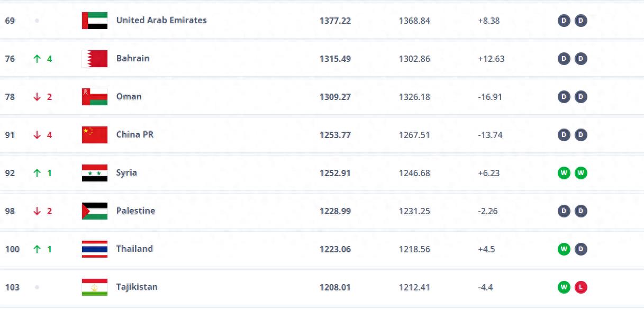Viewport: 644px width, 310px height.
Task: Click the Syria flag icon
Action: (95, 173)
